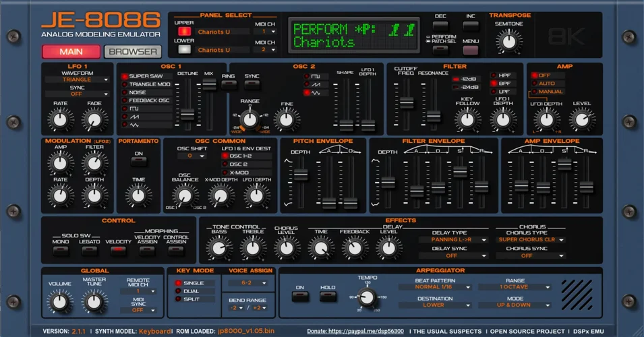Open the Voice Assign 6-2 dropdown

[248, 283]
